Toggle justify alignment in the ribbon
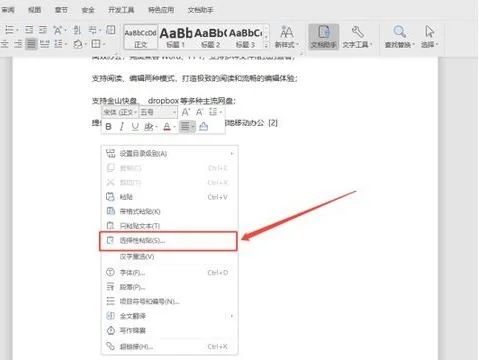This screenshot has height=360, width=479. 31,44
